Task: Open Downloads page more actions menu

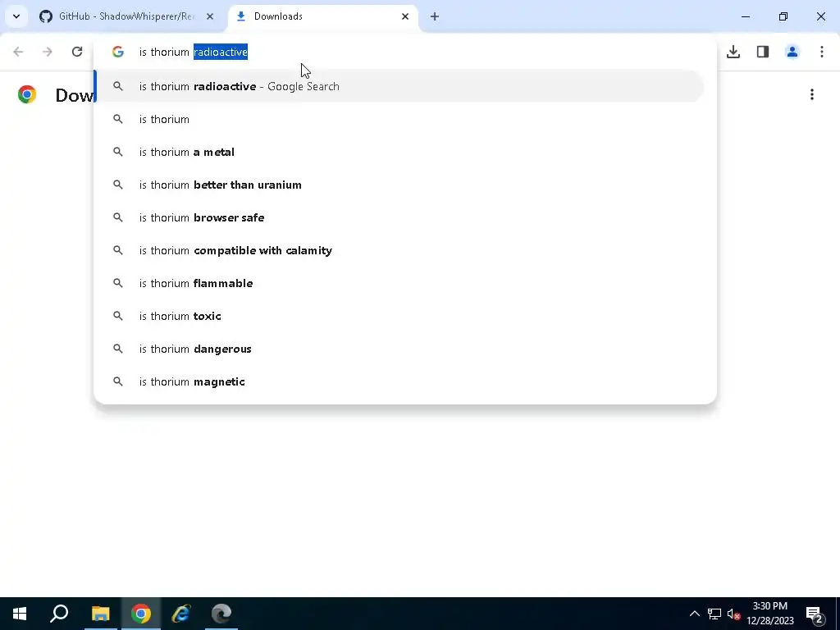Action: 812,95
